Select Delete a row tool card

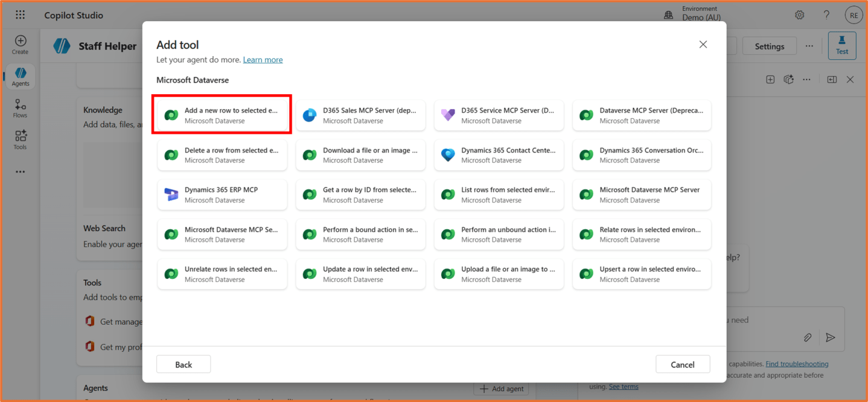point(222,155)
